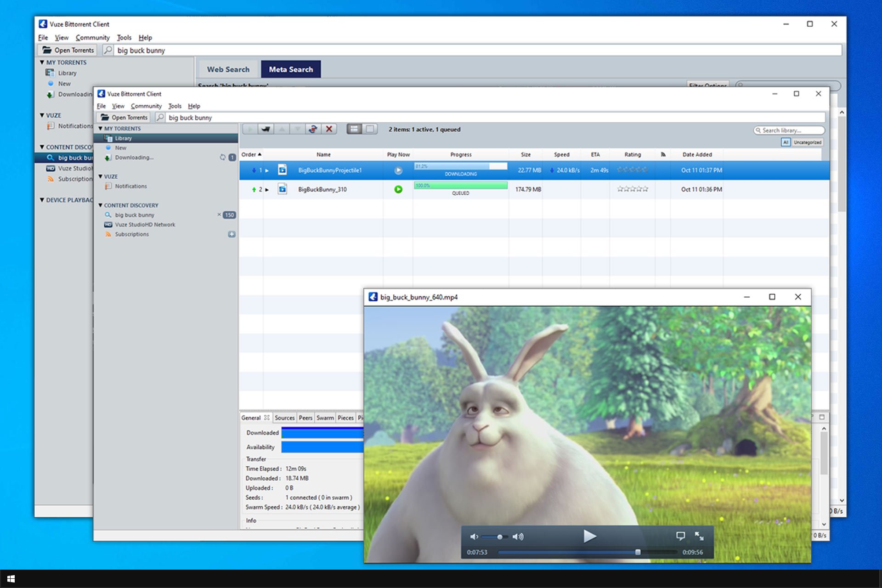Click the move up arrow in library toolbar
Image resolution: width=882 pixels, height=588 pixels.
(x=282, y=129)
